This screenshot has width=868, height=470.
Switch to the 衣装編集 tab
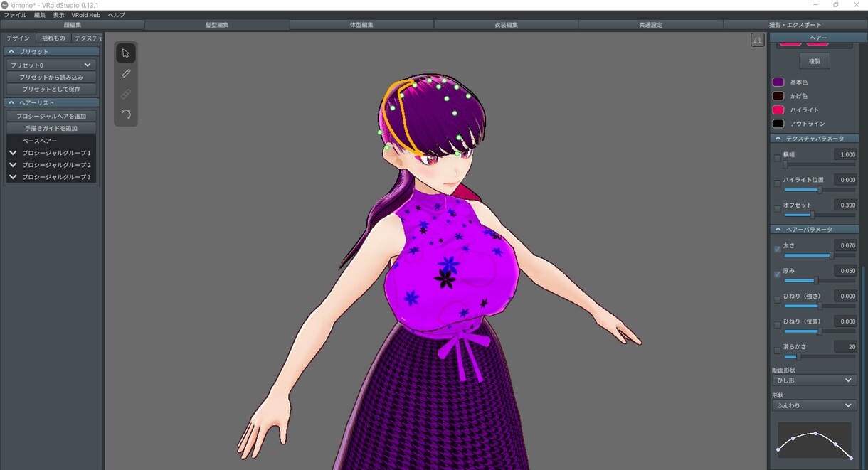pyautogui.click(x=506, y=25)
